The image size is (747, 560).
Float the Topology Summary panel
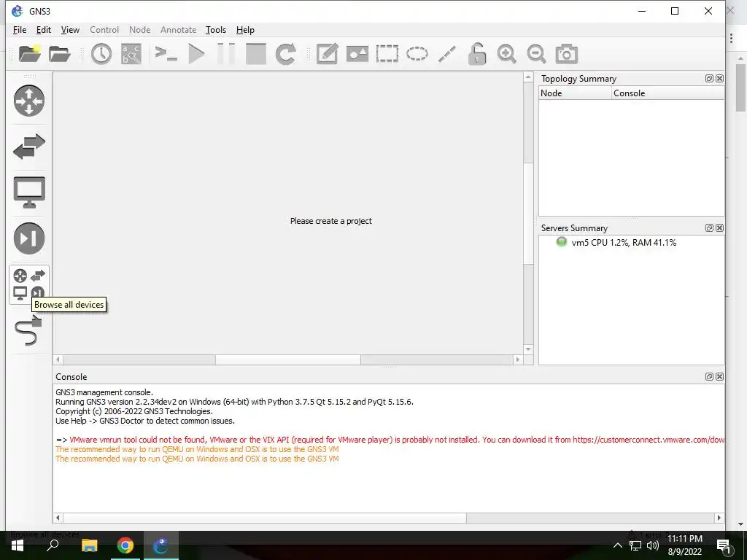(709, 79)
